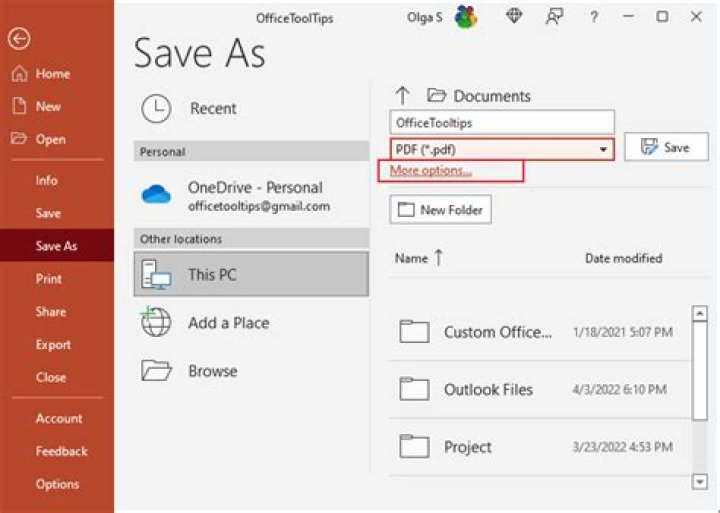Image resolution: width=720 pixels, height=513 pixels.
Task: Sort by Name column header
Action: click(x=411, y=259)
